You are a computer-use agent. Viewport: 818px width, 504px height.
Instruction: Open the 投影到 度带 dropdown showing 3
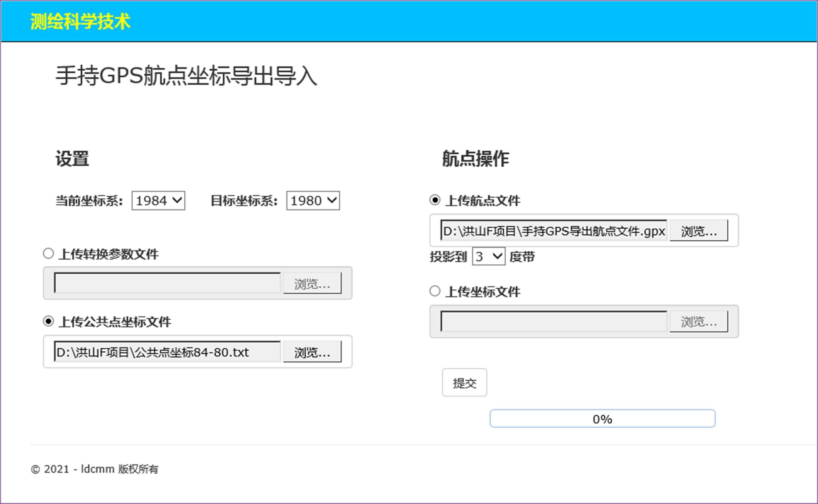click(x=488, y=256)
